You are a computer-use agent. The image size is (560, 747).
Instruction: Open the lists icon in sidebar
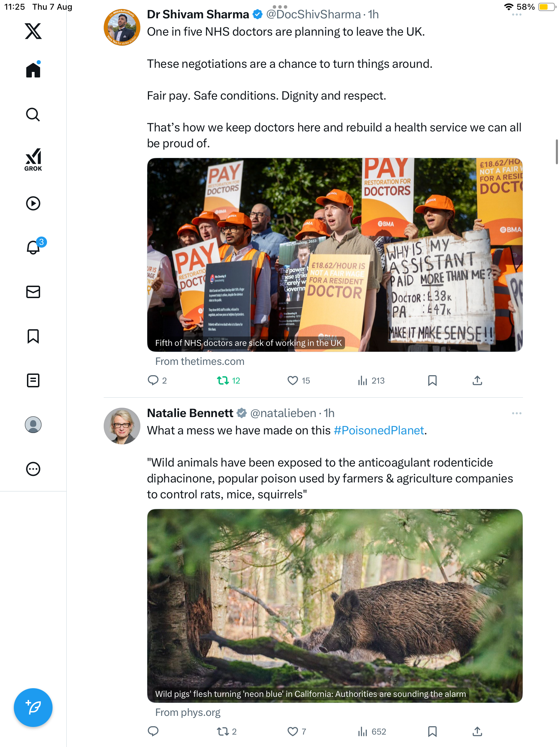(33, 380)
